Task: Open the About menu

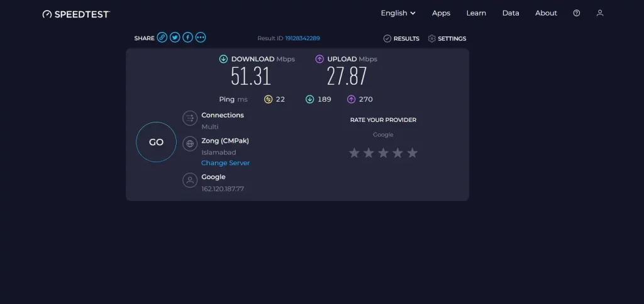Action: [x=546, y=13]
